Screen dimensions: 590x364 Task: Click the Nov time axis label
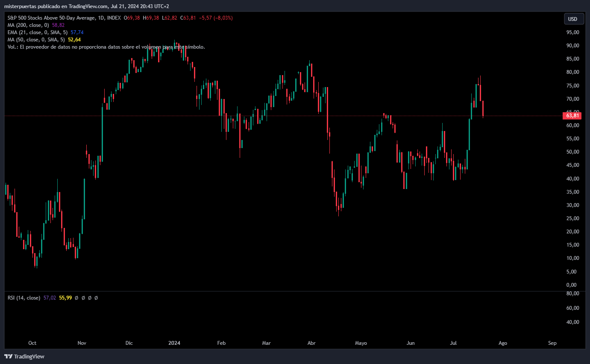tap(82, 343)
